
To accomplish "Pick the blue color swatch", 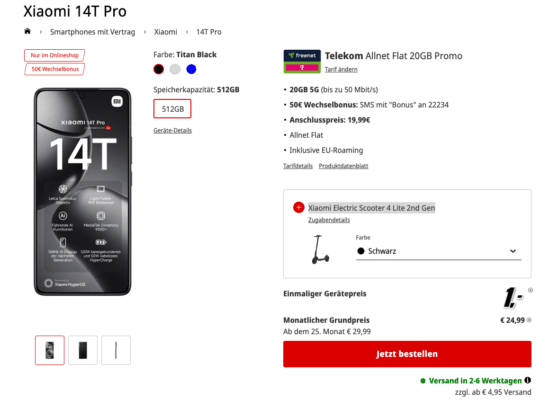I will pos(191,69).
